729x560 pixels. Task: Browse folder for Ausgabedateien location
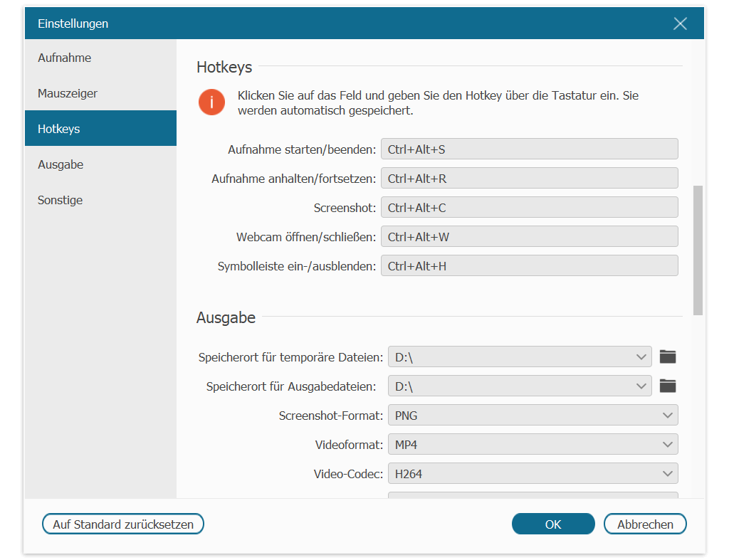tap(668, 386)
